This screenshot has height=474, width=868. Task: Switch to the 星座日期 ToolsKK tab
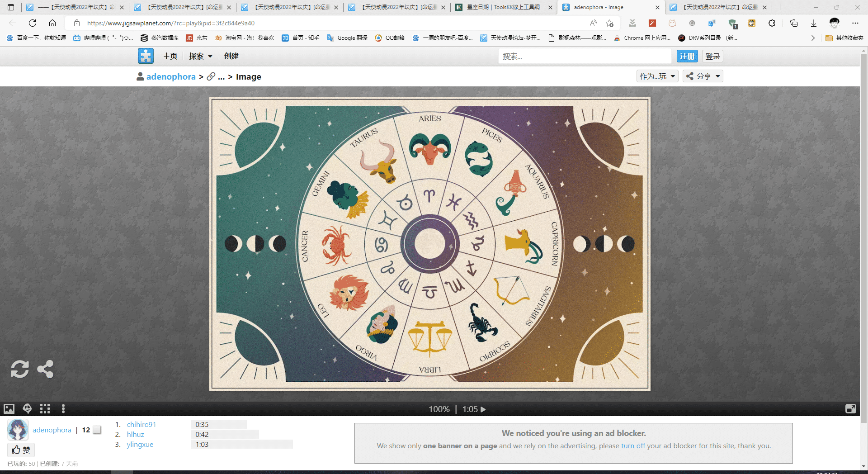point(503,7)
